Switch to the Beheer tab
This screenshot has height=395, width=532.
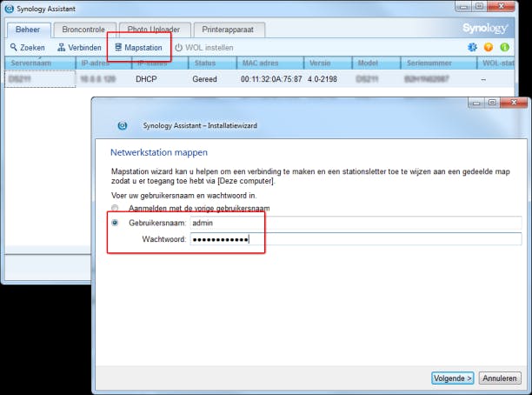28,30
